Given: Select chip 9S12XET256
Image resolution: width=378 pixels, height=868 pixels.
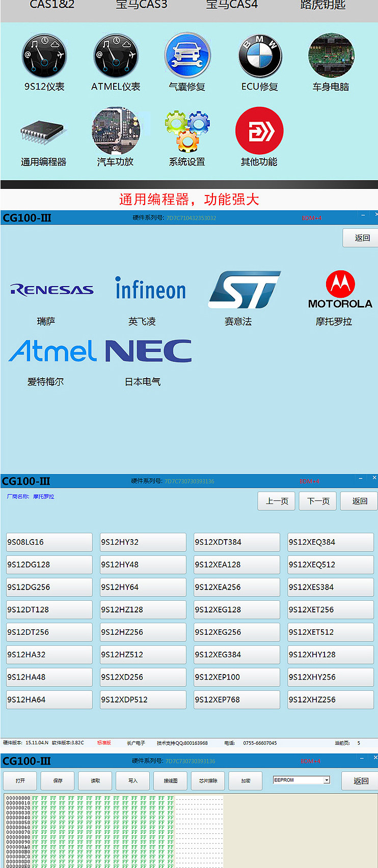Looking at the screenshot, I should tap(331, 609).
